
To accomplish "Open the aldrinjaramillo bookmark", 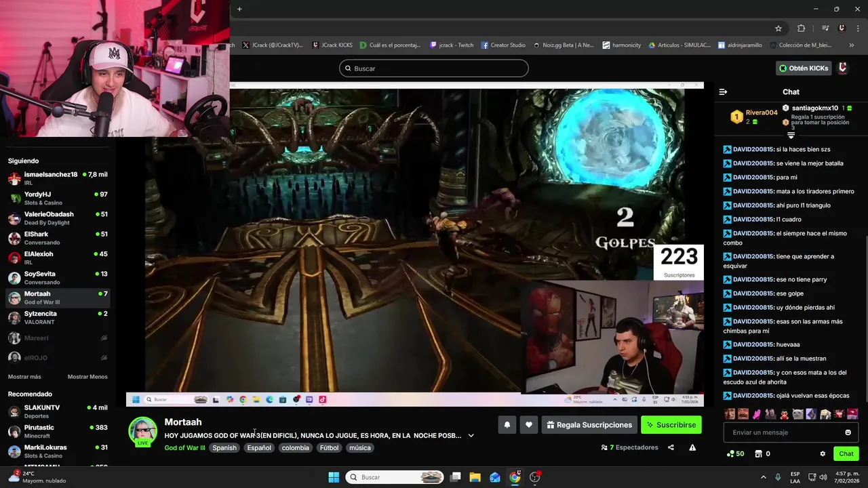I will tap(741, 45).
